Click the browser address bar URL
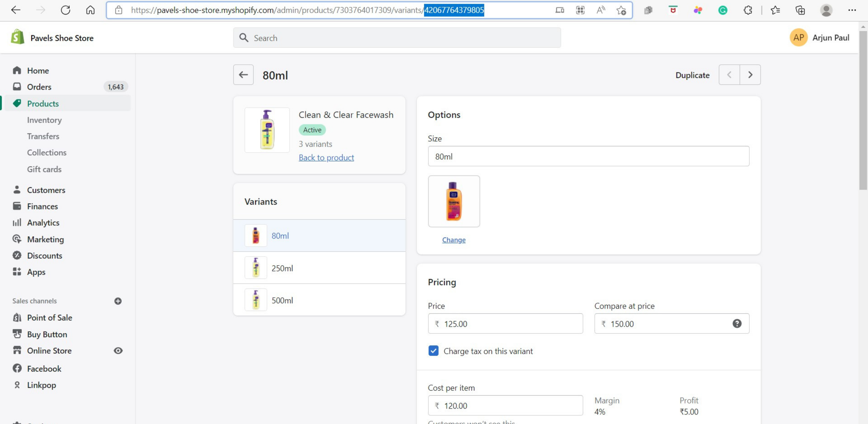Image resolution: width=868 pixels, height=424 pixels. [307, 10]
